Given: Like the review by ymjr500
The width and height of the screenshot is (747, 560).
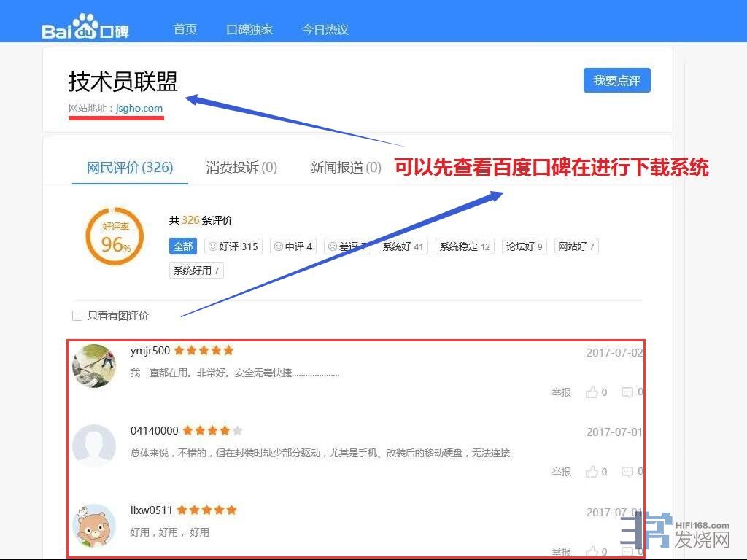Looking at the screenshot, I should pos(592,392).
